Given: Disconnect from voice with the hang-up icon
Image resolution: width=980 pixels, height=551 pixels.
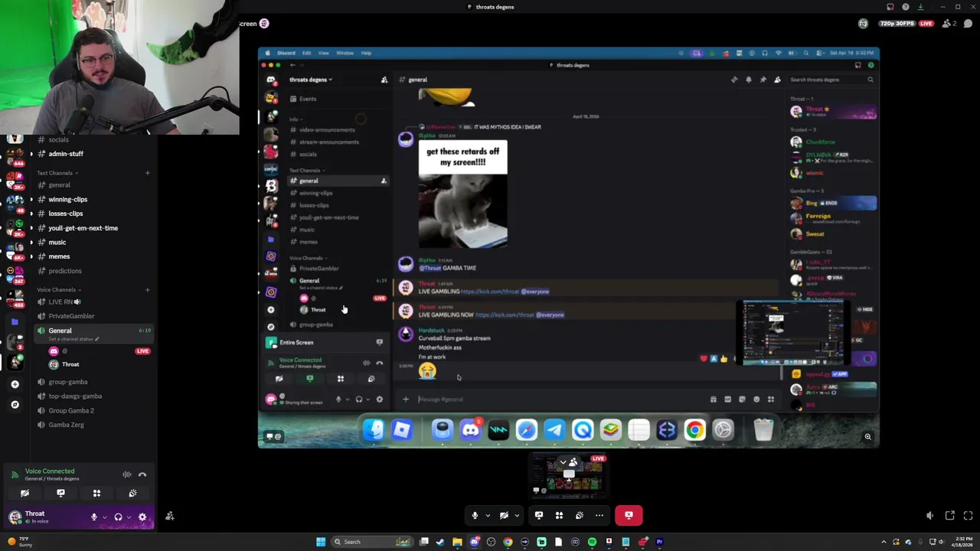Looking at the screenshot, I should tap(142, 474).
